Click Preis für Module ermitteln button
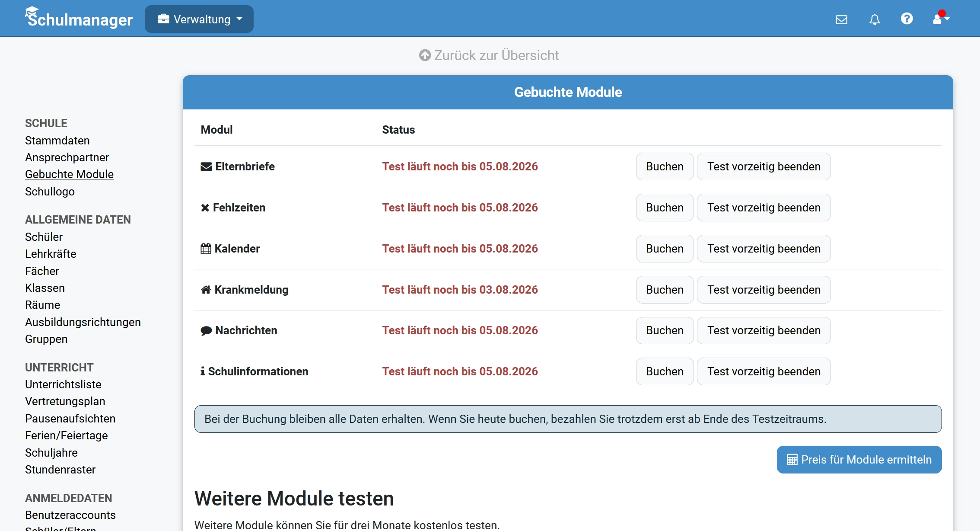 859,460
